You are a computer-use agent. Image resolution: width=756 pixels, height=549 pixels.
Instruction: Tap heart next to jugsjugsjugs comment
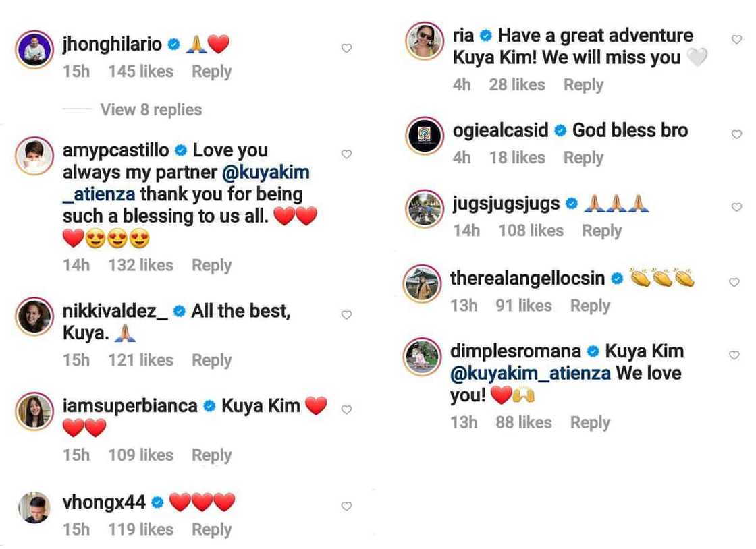pos(736,207)
